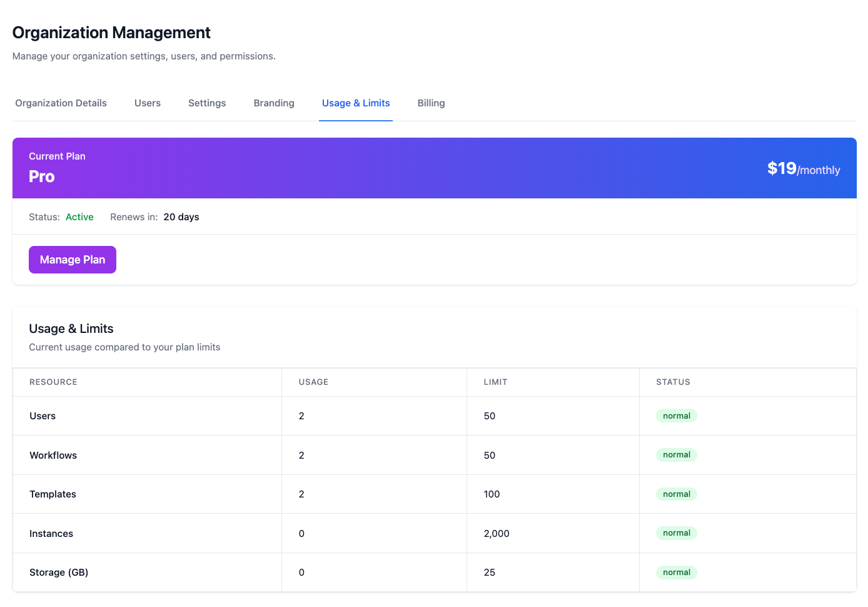Screen dimensions: 868x607
Task: Select the Workflows row in resource table
Action: coord(53,456)
